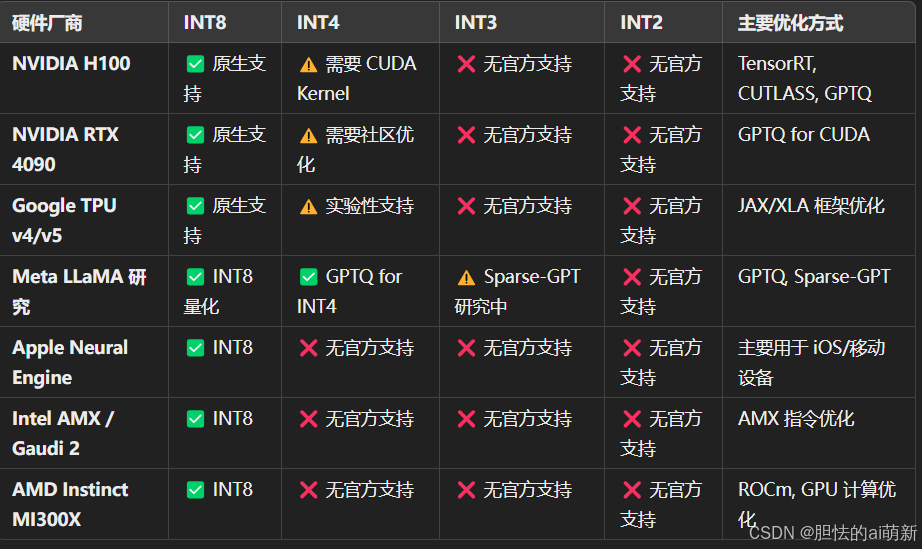922x549 pixels.
Task: Click red cross in NVIDIA H100 INT3 cell
Action: pyautogui.click(x=466, y=64)
